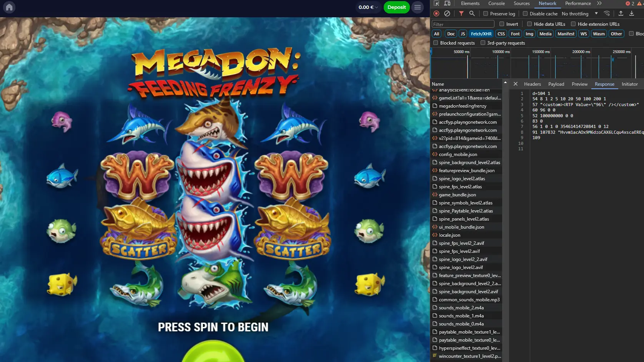Stop recording the network log

(436, 13)
